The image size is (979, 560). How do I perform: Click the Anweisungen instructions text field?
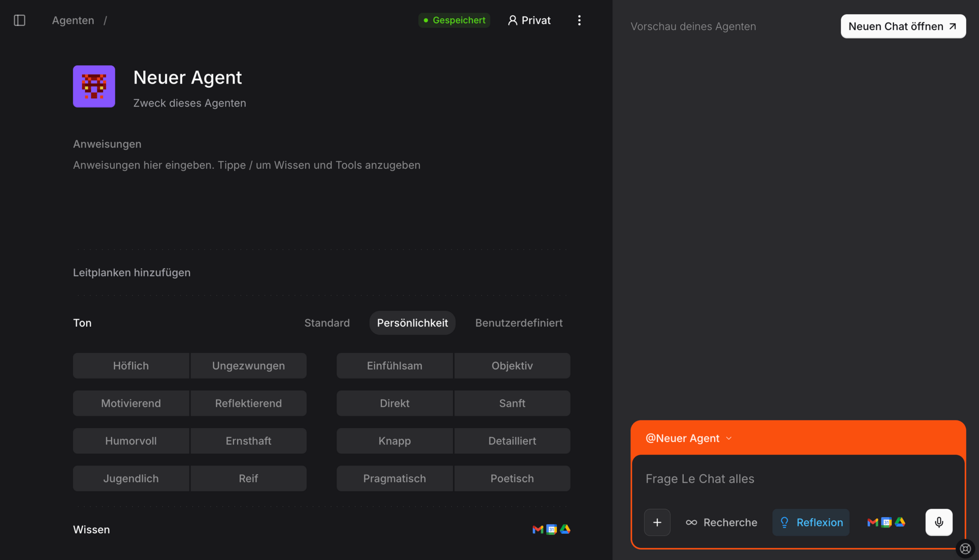(x=247, y=165)
